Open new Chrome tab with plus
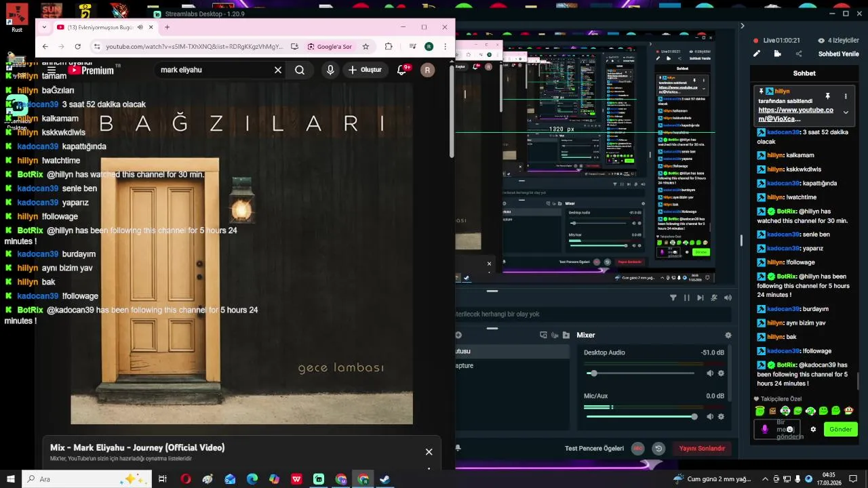868x488 pixels. (167, 27)
